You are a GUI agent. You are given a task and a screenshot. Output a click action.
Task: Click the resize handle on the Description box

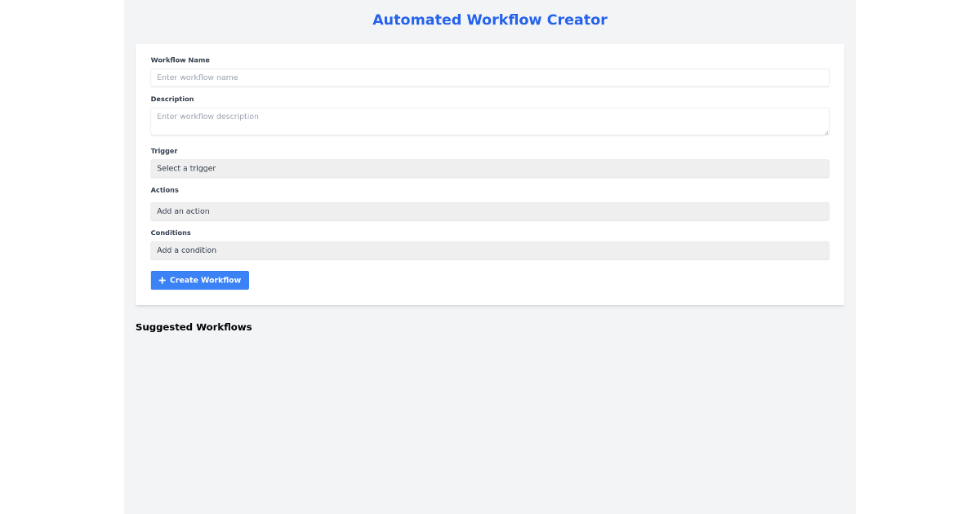826,131
